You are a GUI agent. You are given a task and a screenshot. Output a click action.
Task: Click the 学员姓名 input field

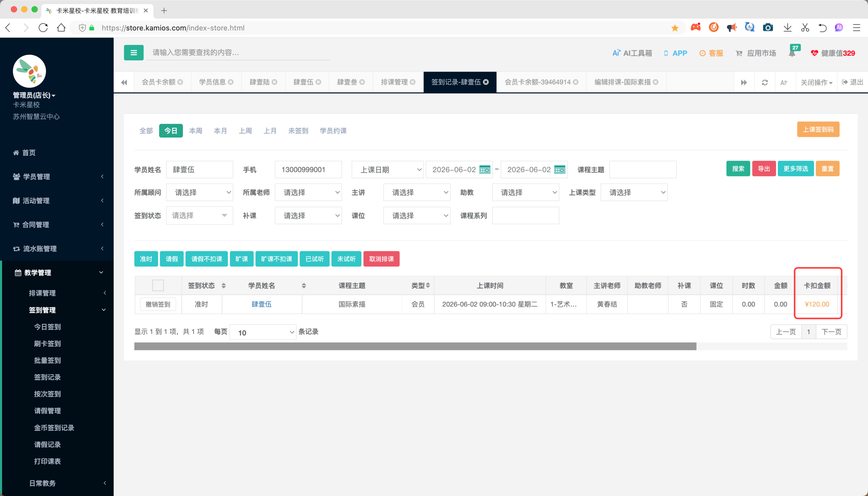(x=199, y=170)
